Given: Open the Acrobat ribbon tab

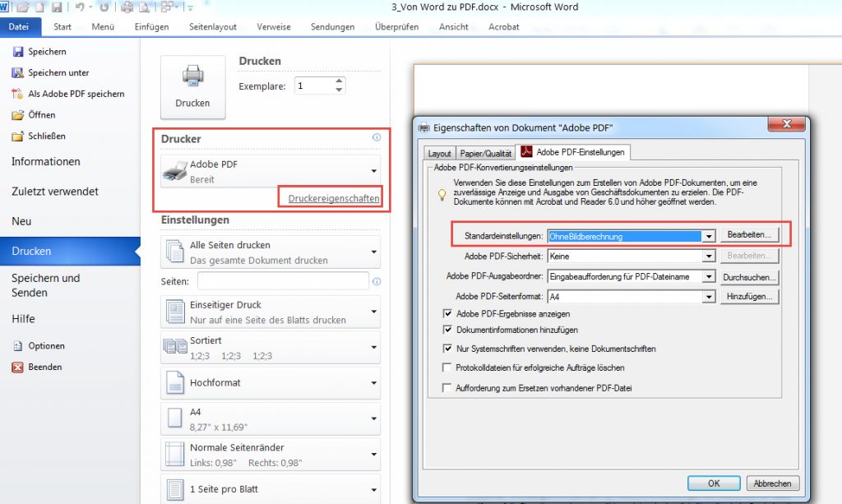Looking at the screenshot, I should click(504, 27).
